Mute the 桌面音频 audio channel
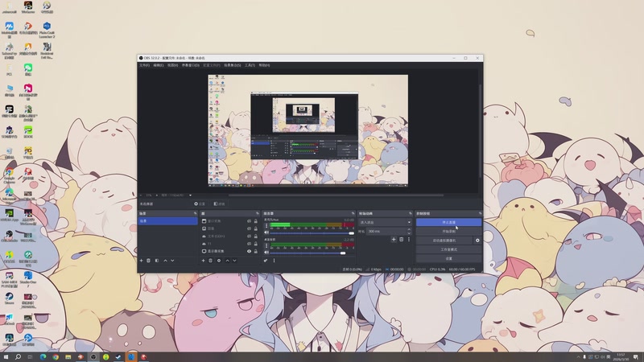 coord(266,253)
